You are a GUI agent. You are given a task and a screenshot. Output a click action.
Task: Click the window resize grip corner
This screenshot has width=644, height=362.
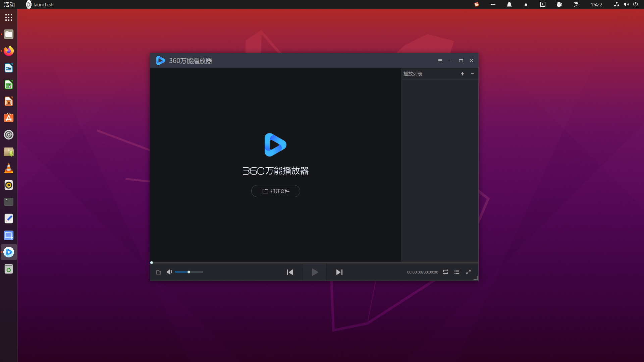click(476, 278)
